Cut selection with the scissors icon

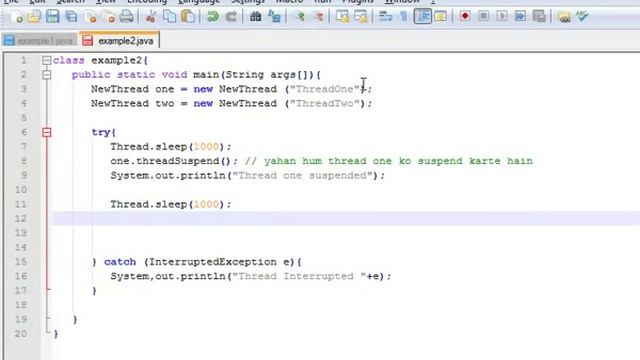click(x=151, y=17)
